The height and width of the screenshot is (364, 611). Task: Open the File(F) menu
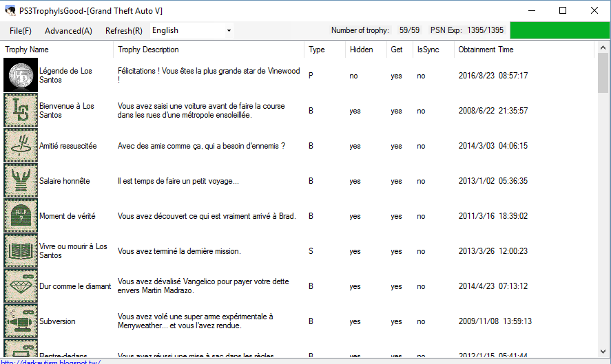tap(21, 31)
